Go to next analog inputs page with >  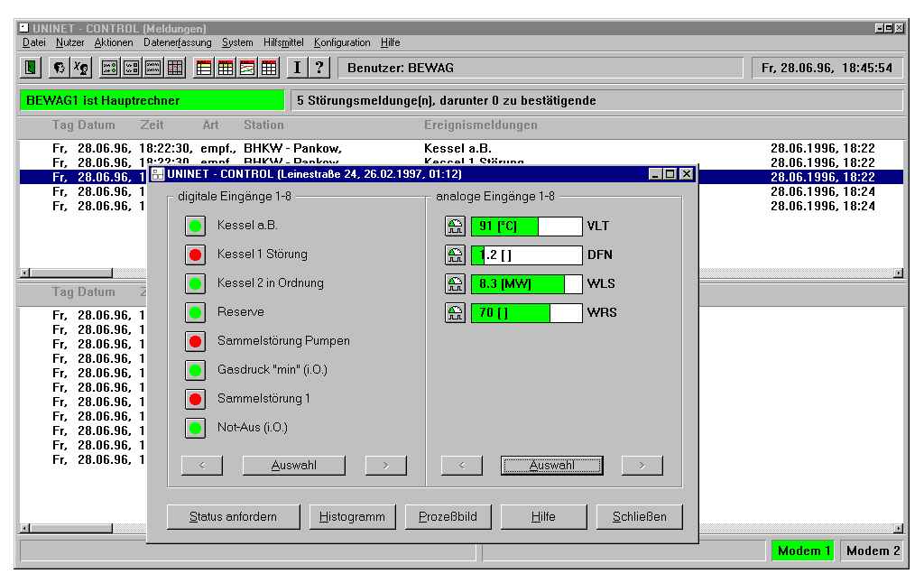[x=642, y=465]
